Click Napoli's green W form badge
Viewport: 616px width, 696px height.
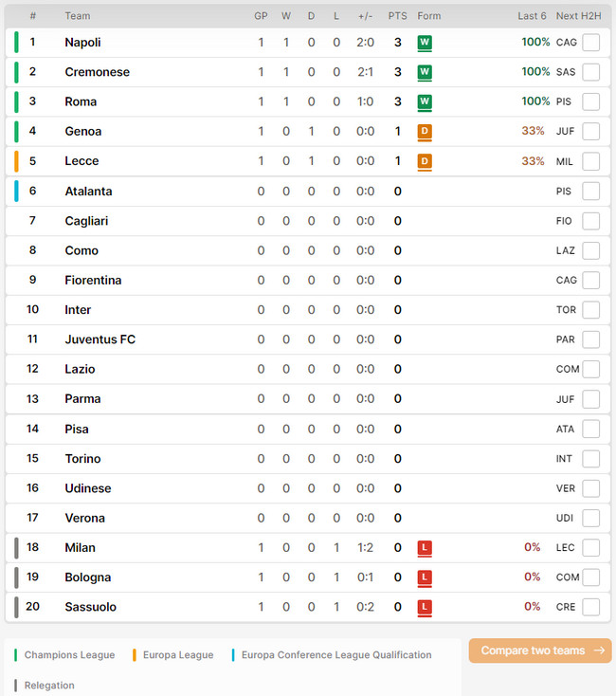tap(425, 43)
